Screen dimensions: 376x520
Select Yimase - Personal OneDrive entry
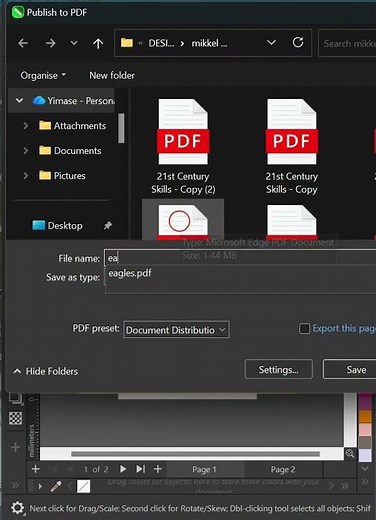(x=73, y=101)
